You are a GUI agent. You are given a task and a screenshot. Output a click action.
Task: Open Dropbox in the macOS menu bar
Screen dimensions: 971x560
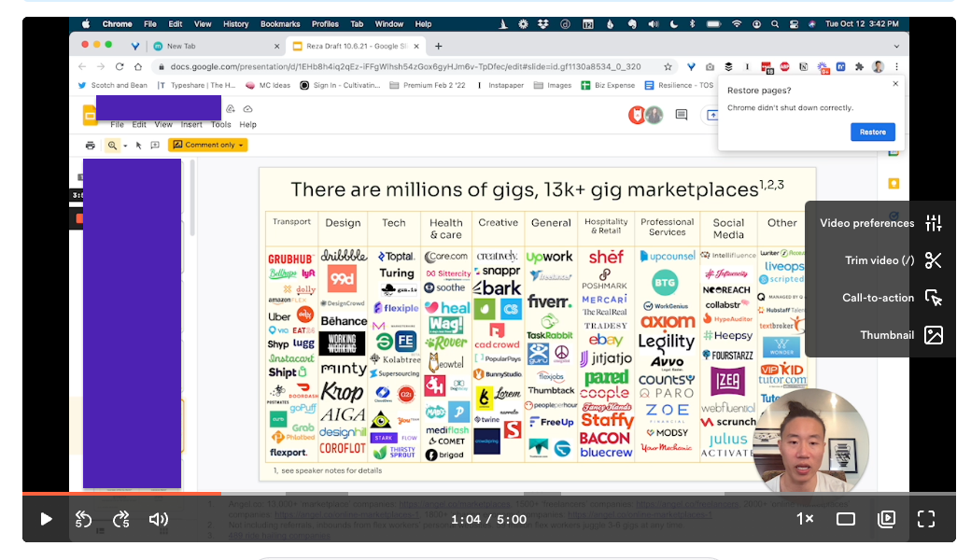click(543, 24)
